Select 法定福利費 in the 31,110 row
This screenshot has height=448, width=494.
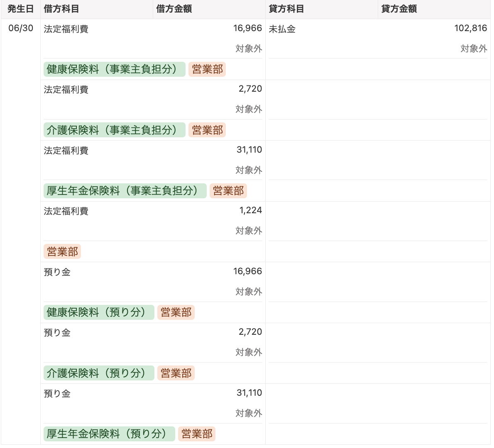click(66, 151)
